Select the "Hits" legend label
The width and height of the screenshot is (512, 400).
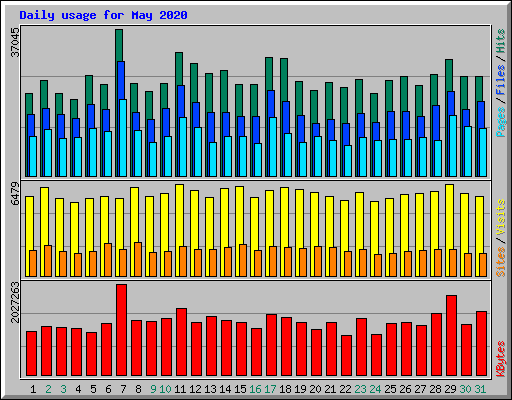(x=501, y=41)
